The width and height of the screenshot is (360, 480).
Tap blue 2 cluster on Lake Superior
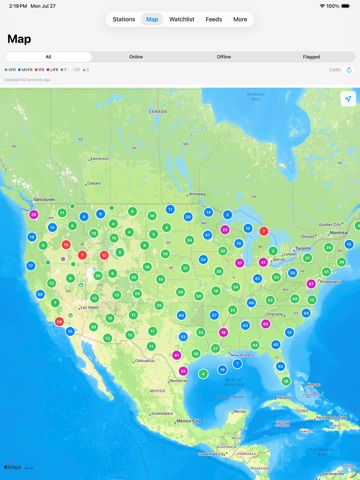coord(228,214)
